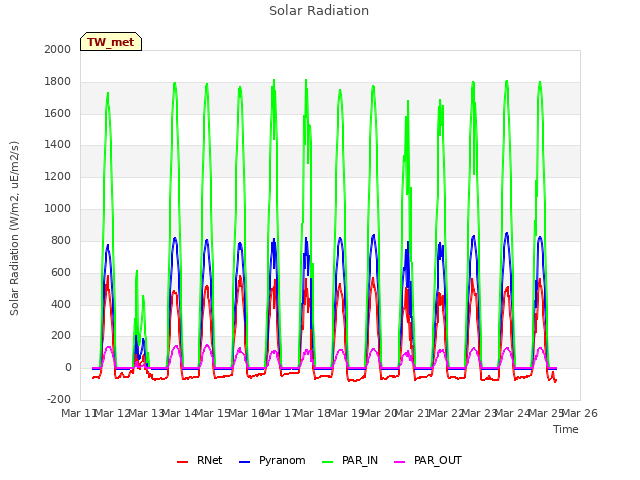
Task: Click the 600 y-axis tick label
Action: [61, 272]
